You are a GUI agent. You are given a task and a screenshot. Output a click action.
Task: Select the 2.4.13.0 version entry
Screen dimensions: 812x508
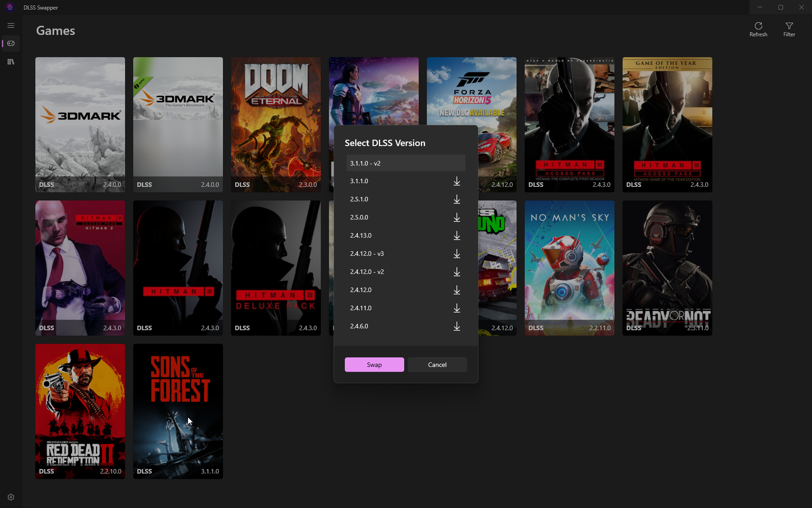pyautogui.click(x=406, y=235)
